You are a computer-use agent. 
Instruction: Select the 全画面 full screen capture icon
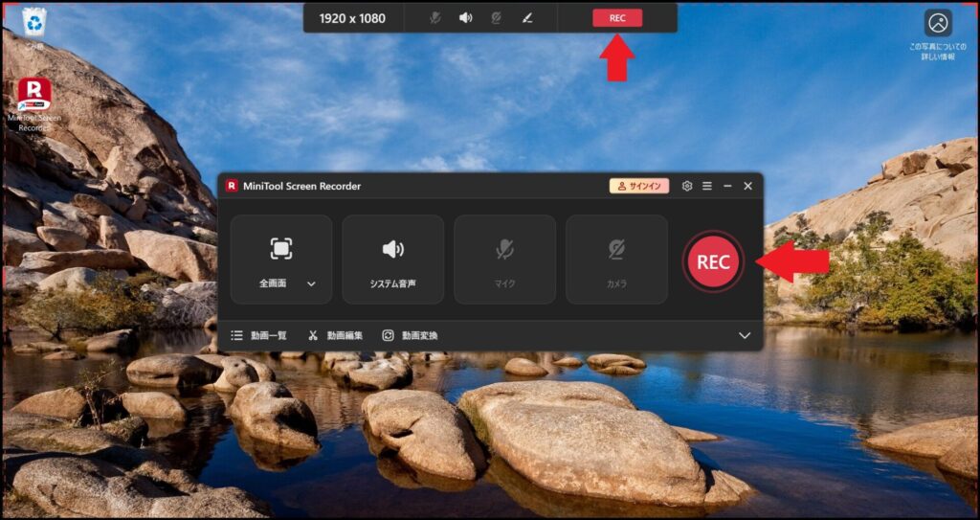click(x=280, y=249)
